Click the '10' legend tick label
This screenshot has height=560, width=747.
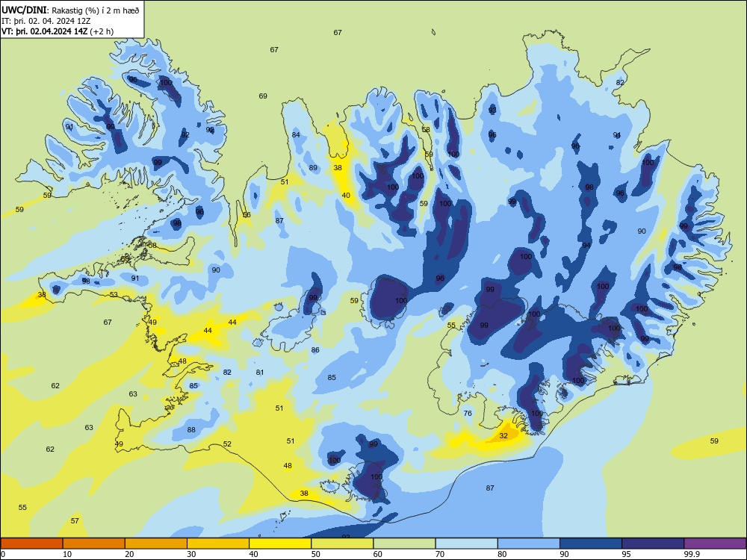click(67, 554)
